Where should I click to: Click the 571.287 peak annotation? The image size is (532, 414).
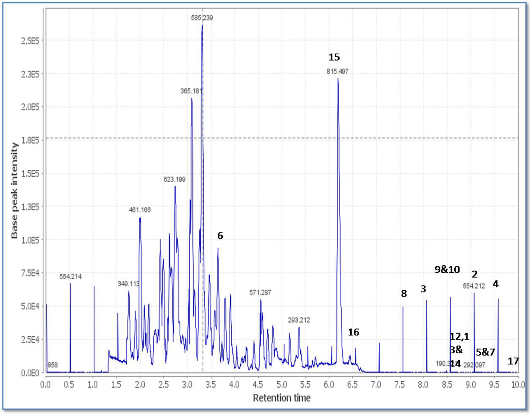click(260, 292)
